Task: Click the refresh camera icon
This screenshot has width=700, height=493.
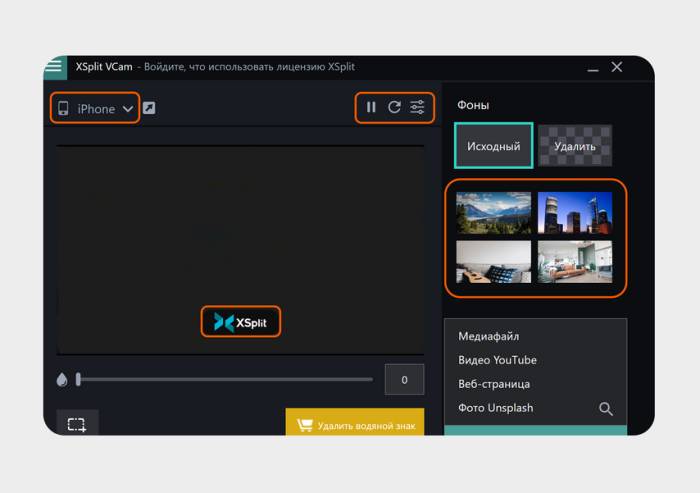Action: [x=394, y=107]
